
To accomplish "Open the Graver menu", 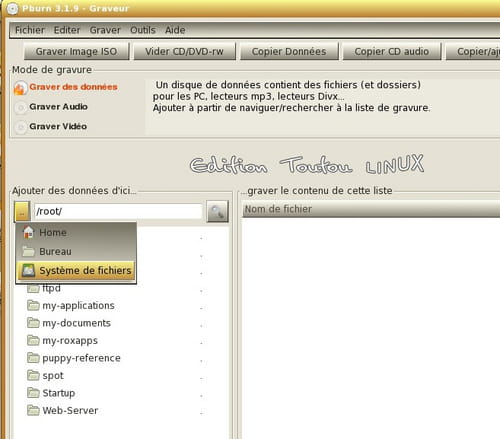I will 105,30.
